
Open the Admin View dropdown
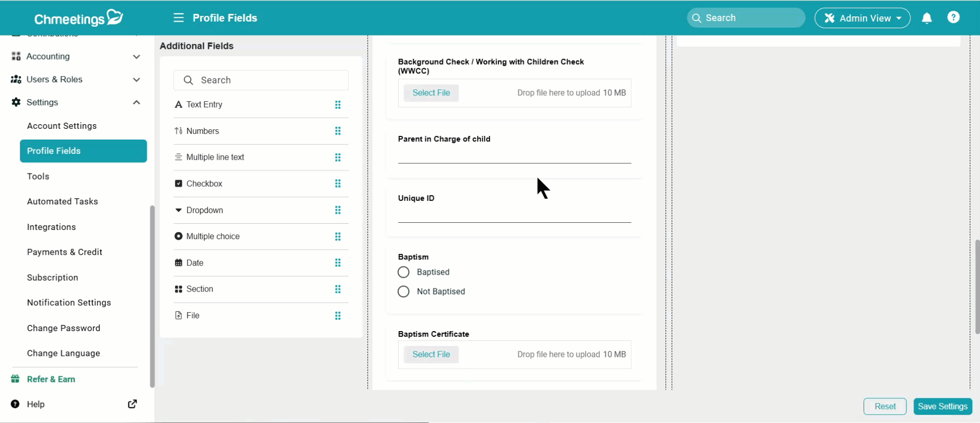tap(863, 18)
